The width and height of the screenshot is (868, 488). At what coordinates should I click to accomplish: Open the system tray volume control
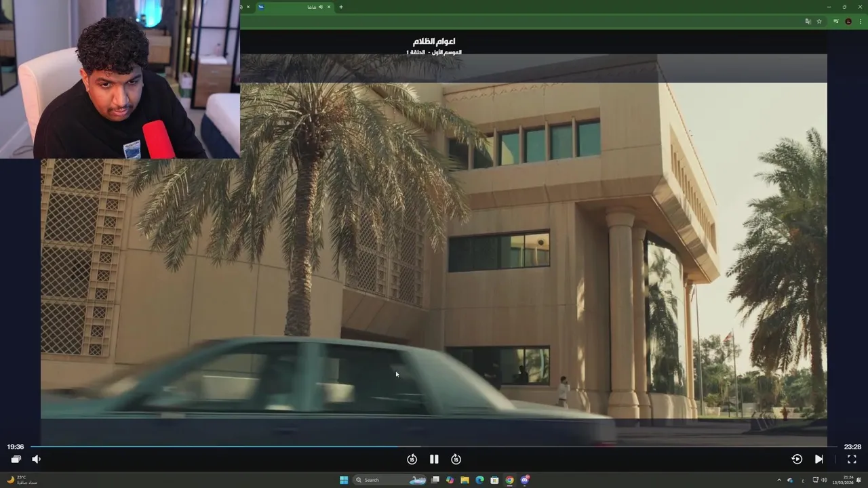(x=824, y=480)
